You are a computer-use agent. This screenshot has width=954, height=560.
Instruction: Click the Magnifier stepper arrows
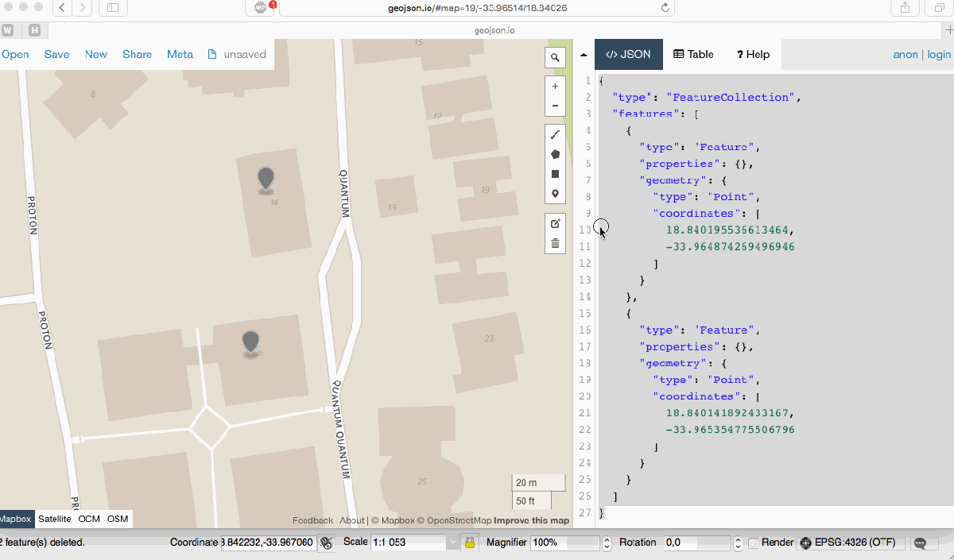coord(607,543)
